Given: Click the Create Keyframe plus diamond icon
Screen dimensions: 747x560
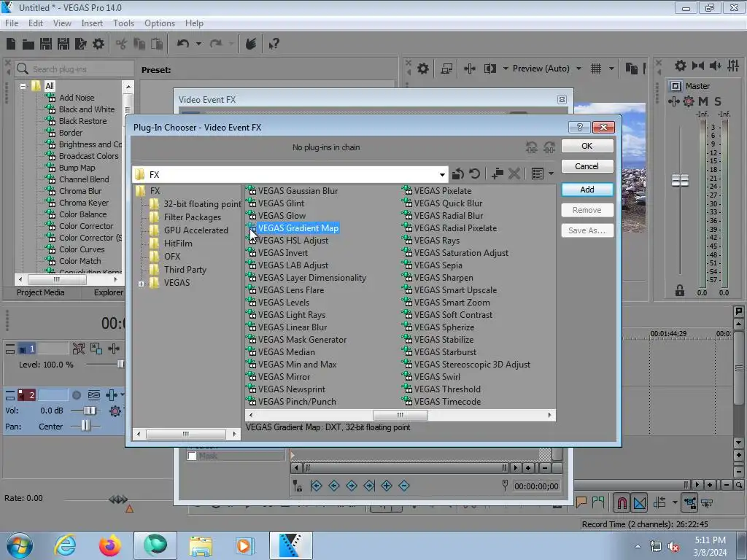Looking at the screenshot, I should (x=387, y=486).
